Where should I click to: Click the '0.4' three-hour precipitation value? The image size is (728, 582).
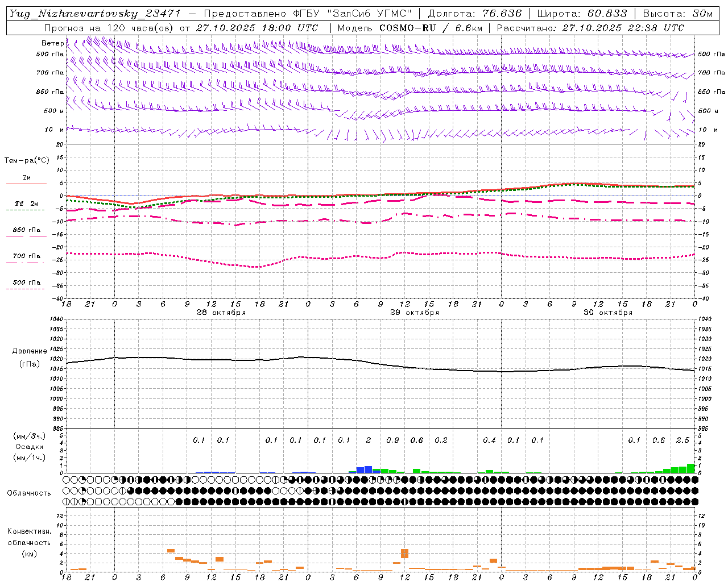pos(489,440)
